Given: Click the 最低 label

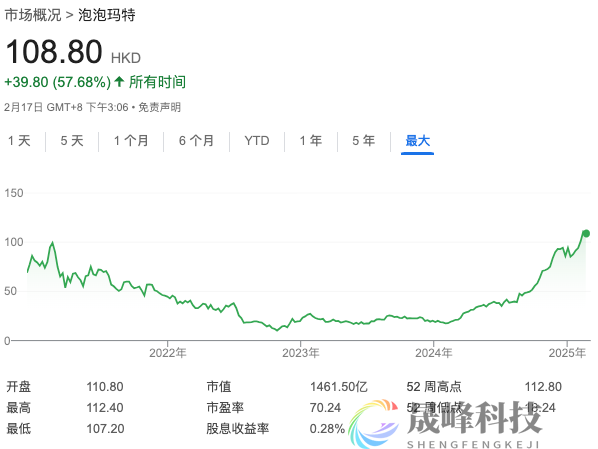Looking at the screenshot, I should (x=19, y=429).
